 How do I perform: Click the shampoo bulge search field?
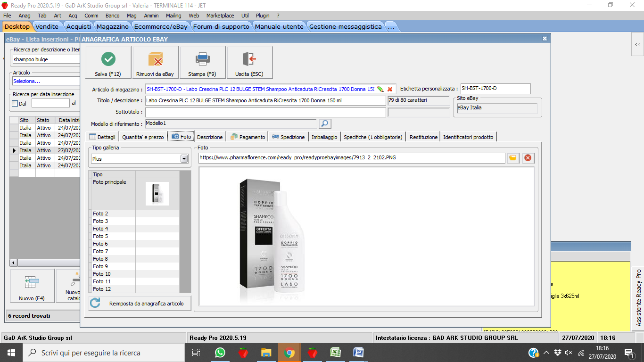click(46, 59)
